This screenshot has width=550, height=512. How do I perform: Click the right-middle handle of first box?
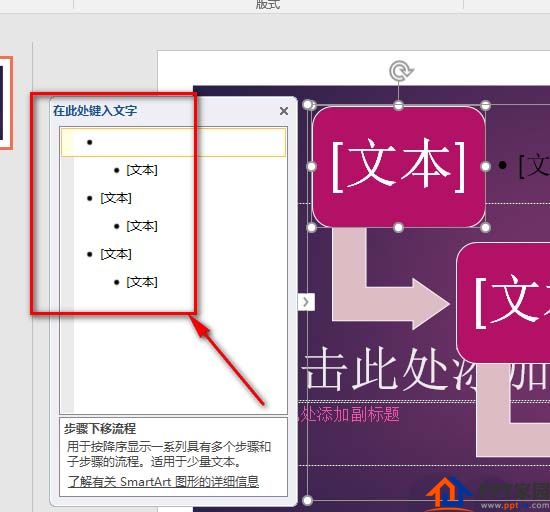point(485,167)
